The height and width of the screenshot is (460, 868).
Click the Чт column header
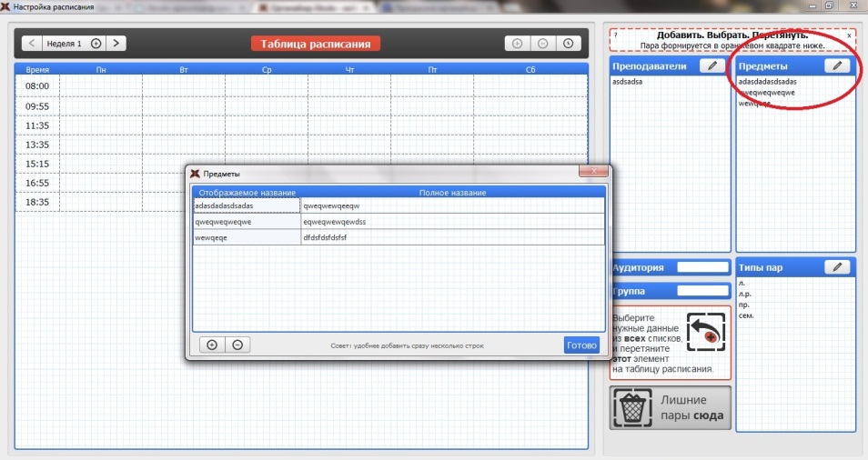click(349, 70)
